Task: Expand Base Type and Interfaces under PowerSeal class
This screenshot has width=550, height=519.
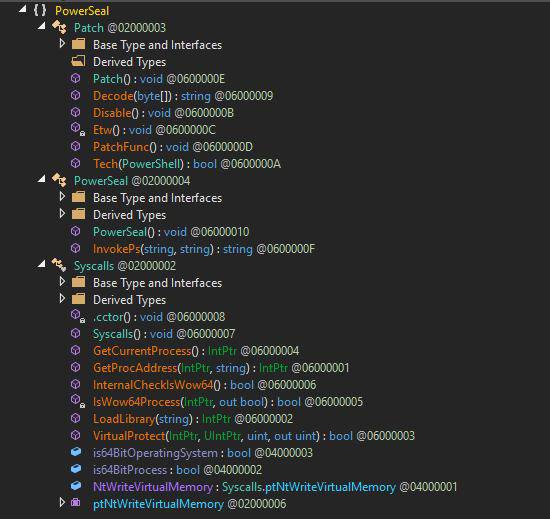Action: coord(62,196)
